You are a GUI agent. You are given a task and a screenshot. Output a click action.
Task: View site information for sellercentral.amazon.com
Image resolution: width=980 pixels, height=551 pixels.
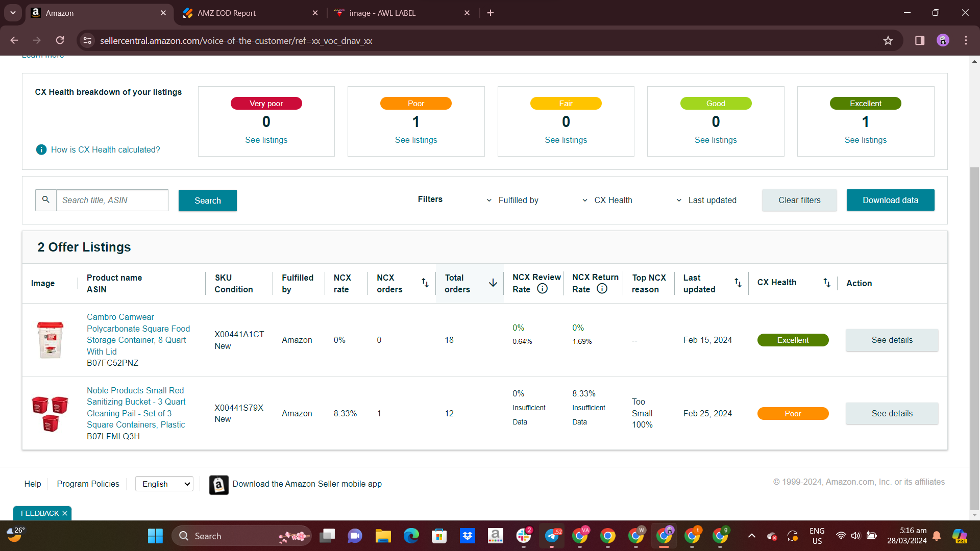88,40
